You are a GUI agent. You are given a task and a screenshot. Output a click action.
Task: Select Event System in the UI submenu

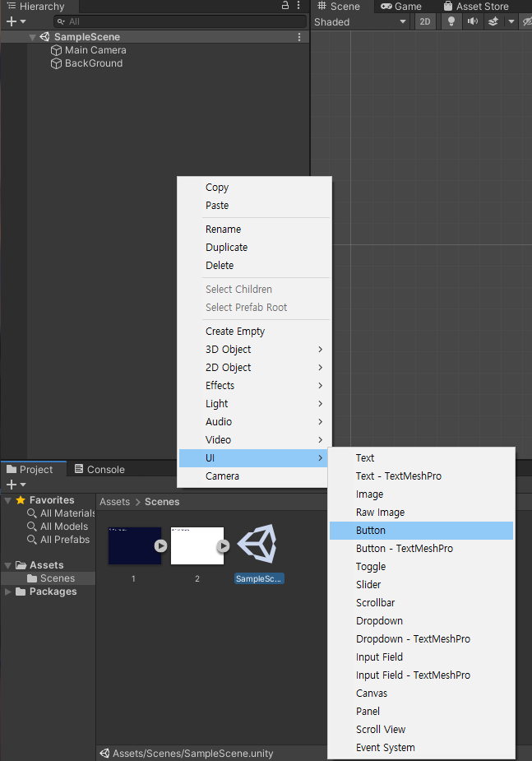point(421,747)
